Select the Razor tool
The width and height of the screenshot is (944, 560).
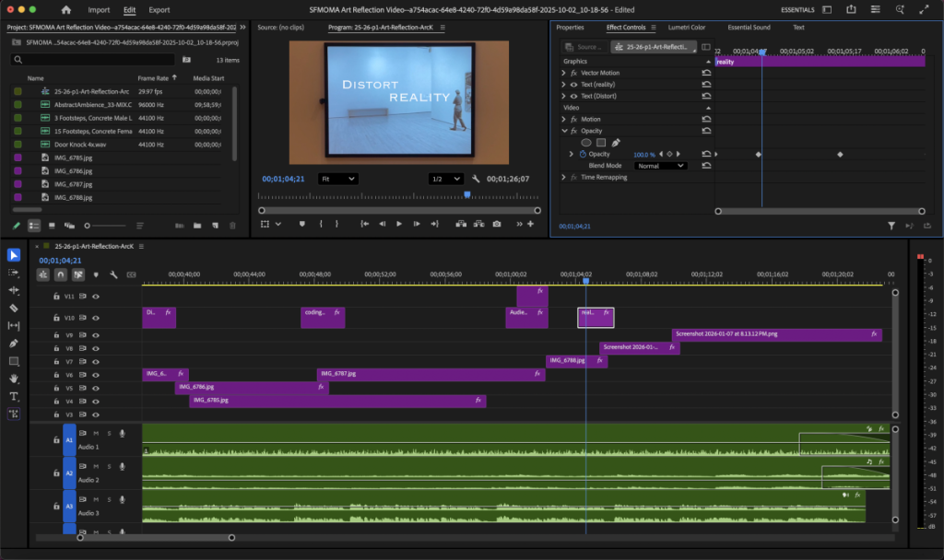13,308
